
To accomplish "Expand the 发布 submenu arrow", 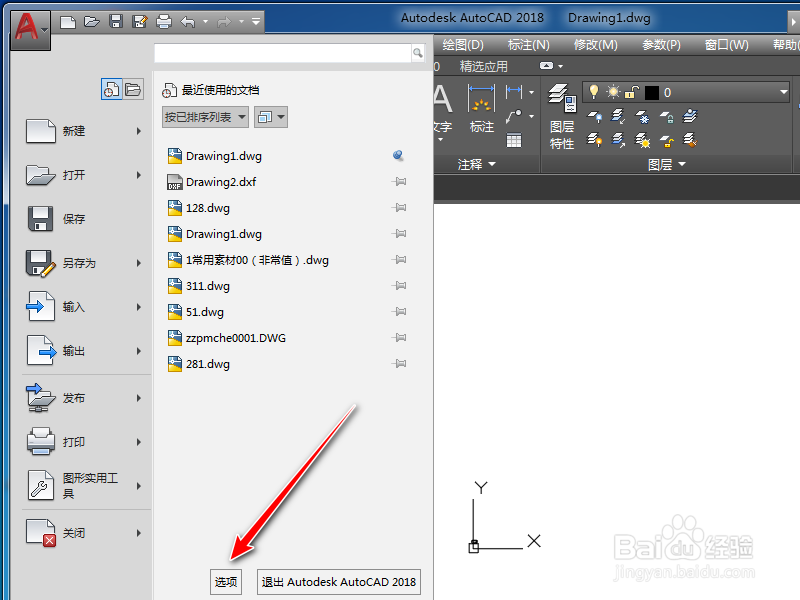I will pos(139,398).
